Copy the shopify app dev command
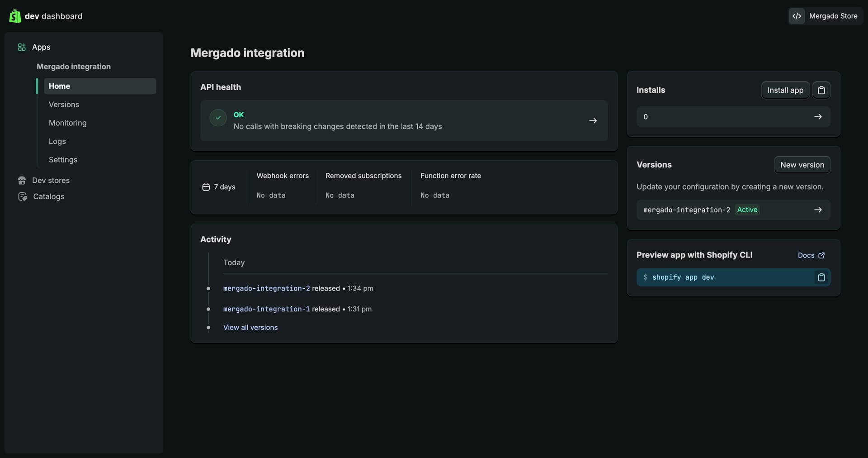 (821, 277)
